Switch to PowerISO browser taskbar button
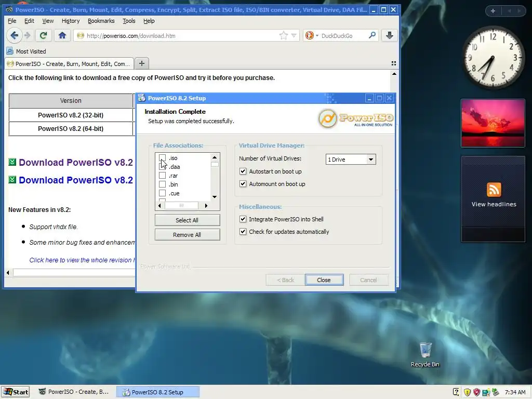 click(74, 392)
